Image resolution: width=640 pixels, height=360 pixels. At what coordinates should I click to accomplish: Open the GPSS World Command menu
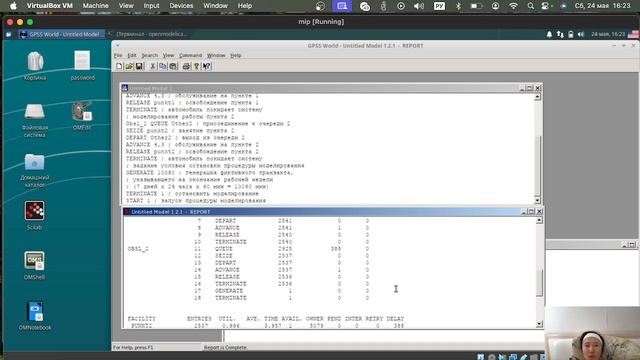click(x=190, y=55)
